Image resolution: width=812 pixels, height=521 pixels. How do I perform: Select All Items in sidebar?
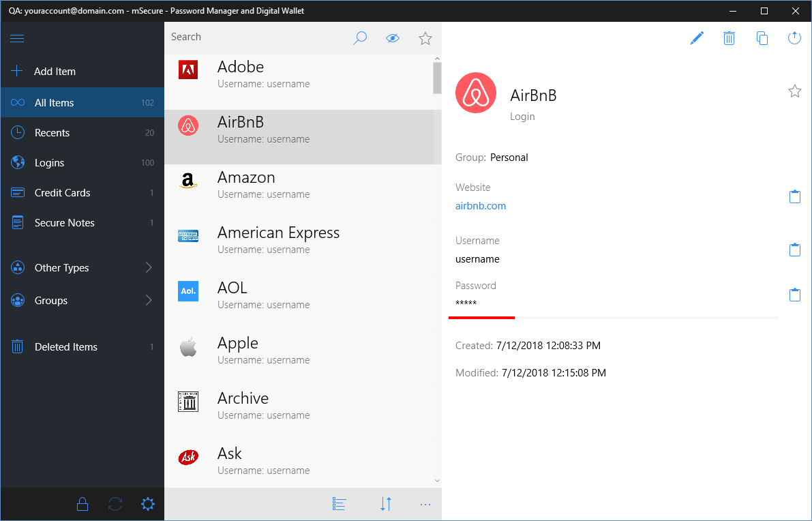click(x=82, y=102)
